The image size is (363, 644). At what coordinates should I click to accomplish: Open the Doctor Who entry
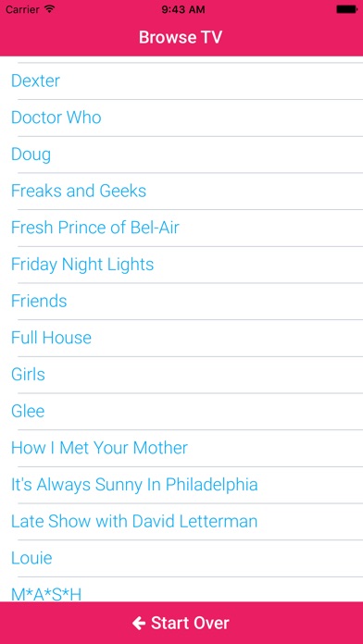(181, 118)
